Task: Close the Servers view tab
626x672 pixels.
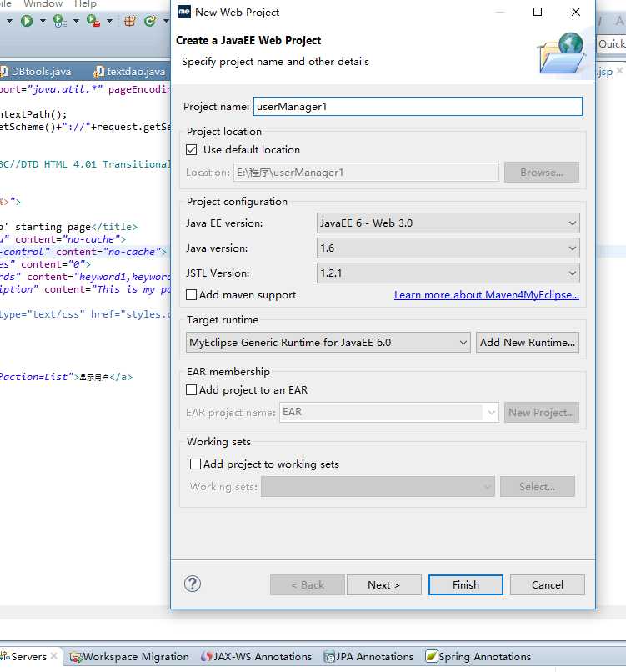Action: (54, 655)
